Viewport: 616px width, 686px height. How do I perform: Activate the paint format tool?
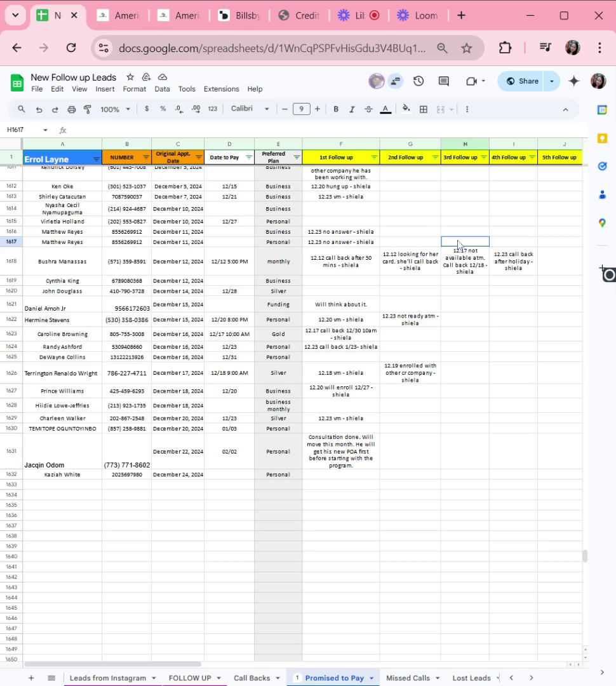pos(88,109)
